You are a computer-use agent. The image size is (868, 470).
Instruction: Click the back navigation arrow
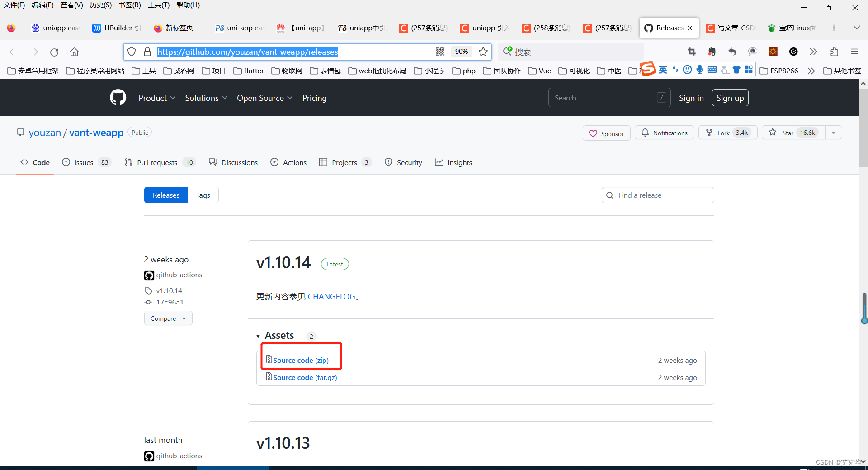click(x=14, y=52)
